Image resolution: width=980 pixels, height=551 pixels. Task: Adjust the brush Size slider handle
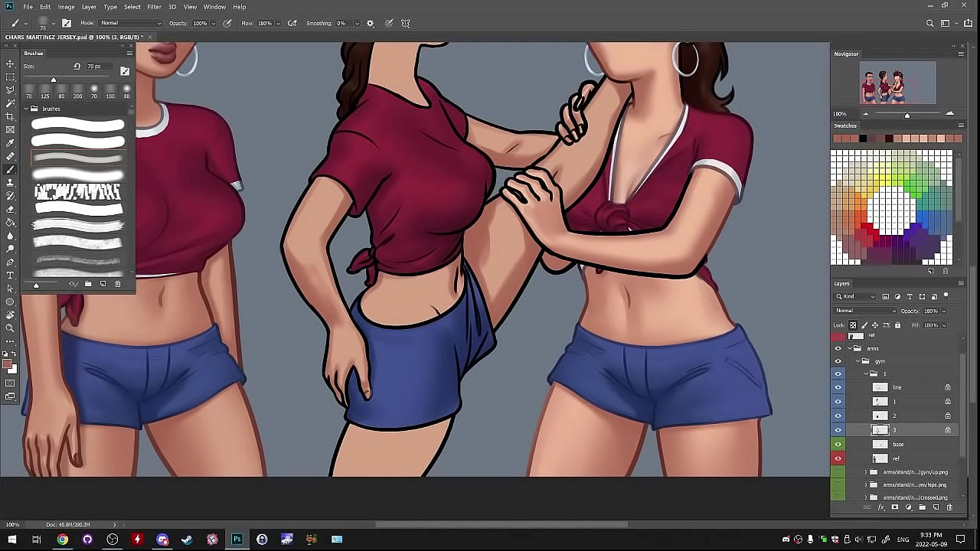click(54, 80)
